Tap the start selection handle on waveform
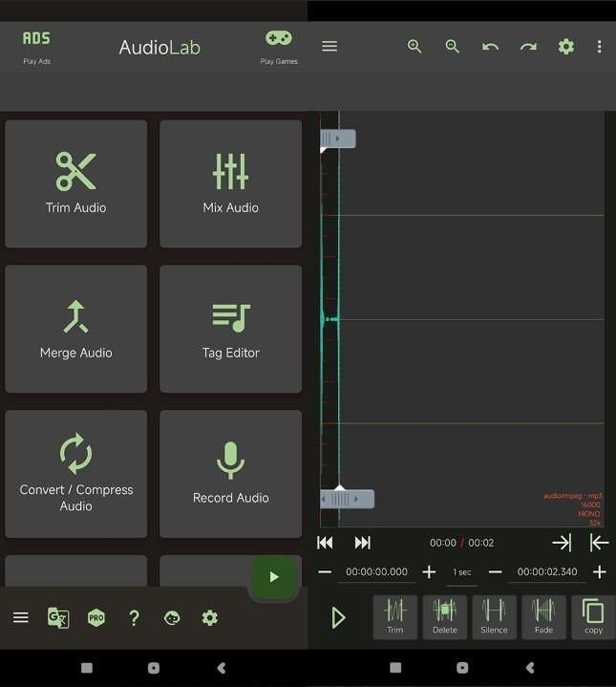 [338, 139]
